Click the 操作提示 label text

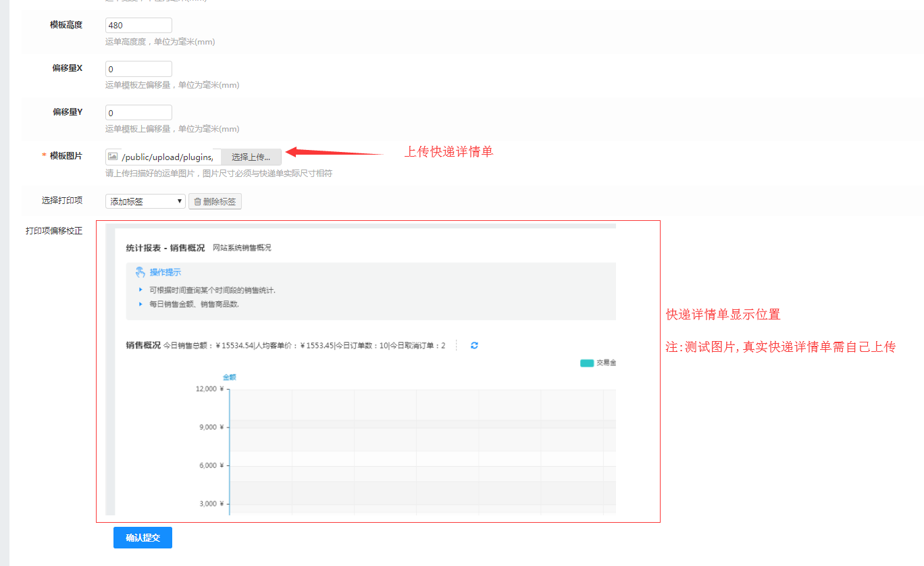pyautogui.click(x=165, y=272)
